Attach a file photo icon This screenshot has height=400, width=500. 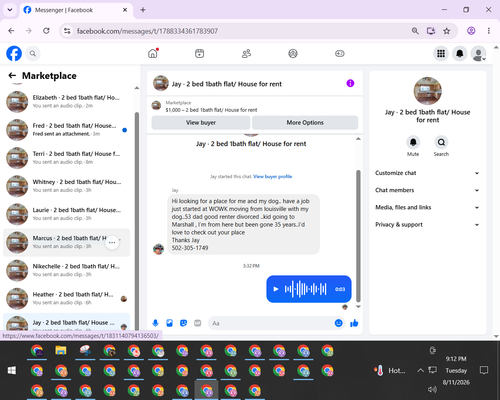coord(169,323)
